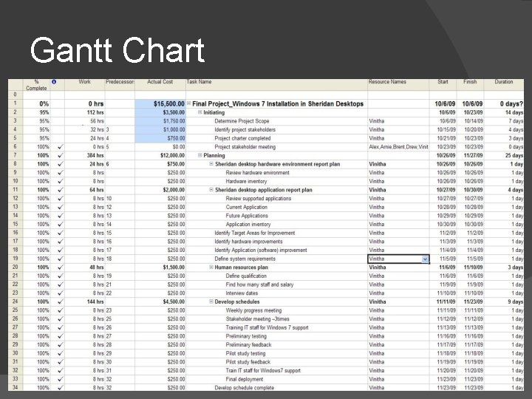The image size is (532, 399).
Task: Select the Application inventory task
Action: click(248, 225)
